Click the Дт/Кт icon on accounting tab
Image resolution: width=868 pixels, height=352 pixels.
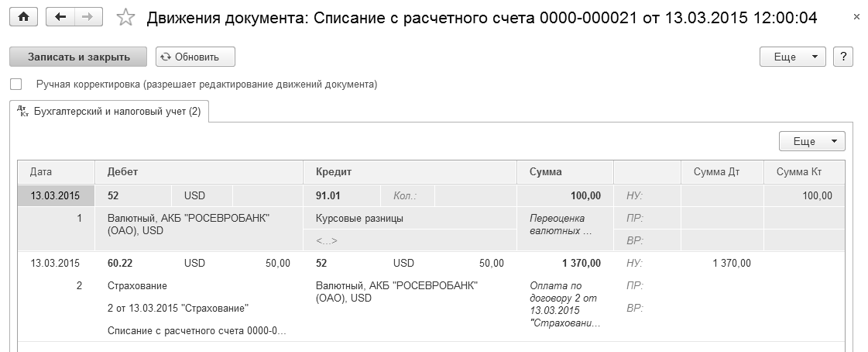pos(22,112)
